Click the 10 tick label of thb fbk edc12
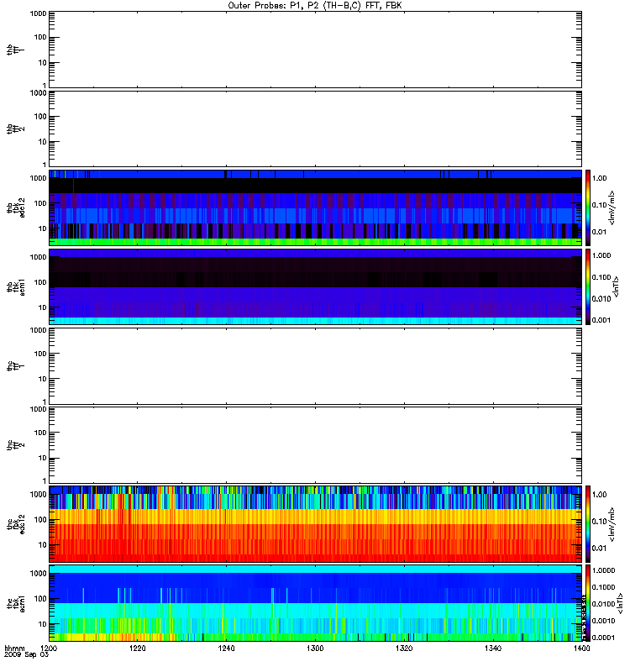This screenshot has width=630, height=672. (43, 228)
